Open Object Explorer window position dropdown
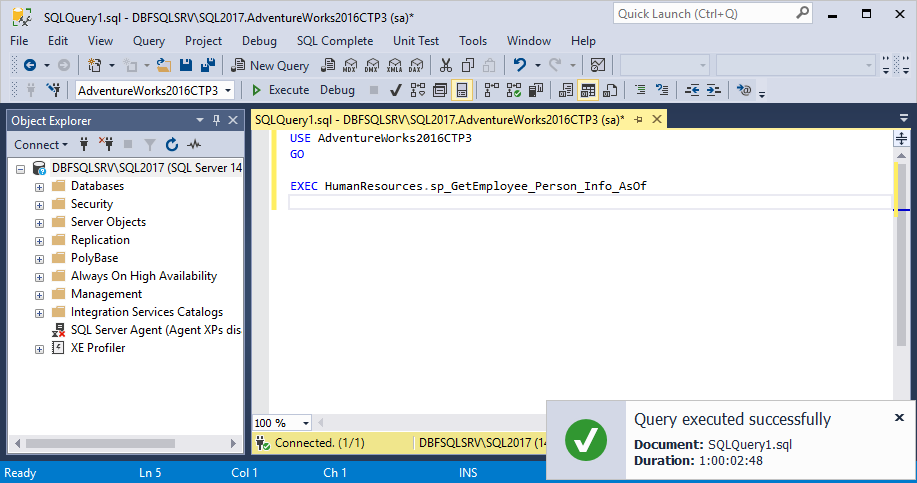 [x=200, y=120]
